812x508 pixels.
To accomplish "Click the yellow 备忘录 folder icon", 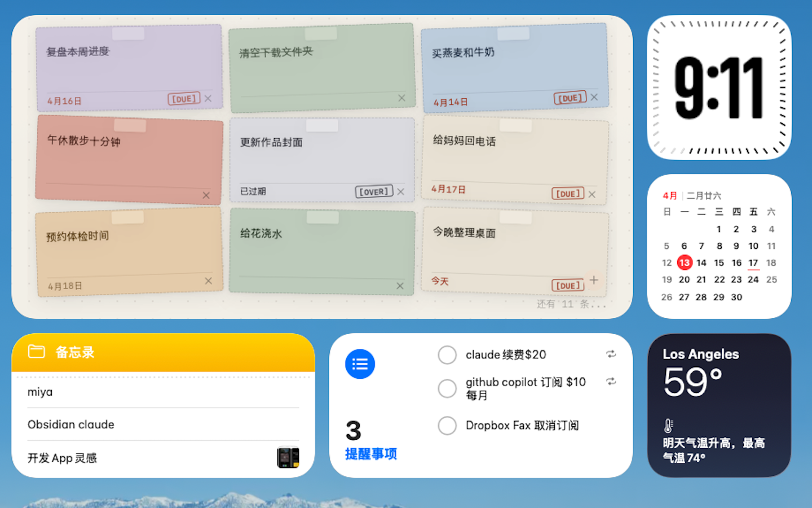I will [36, 352].
